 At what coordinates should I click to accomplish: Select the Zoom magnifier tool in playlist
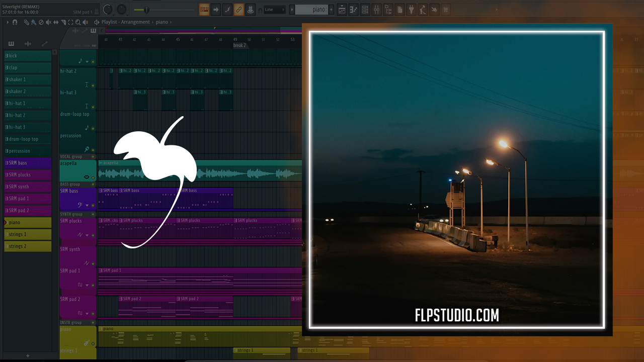click(x=77, y=22)
